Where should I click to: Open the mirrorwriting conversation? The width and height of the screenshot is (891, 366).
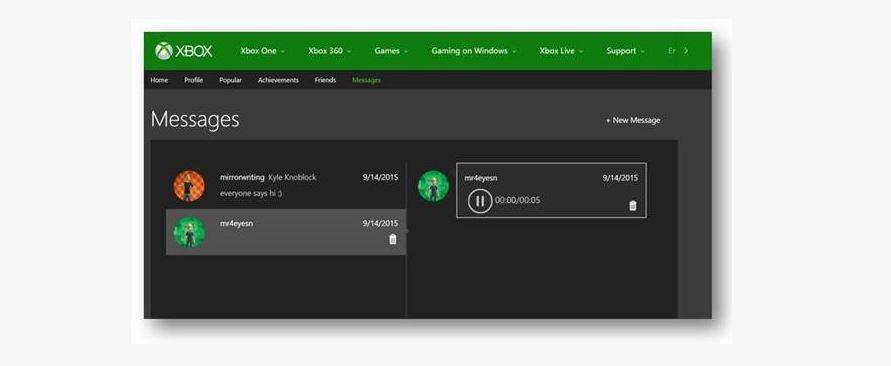286,186
